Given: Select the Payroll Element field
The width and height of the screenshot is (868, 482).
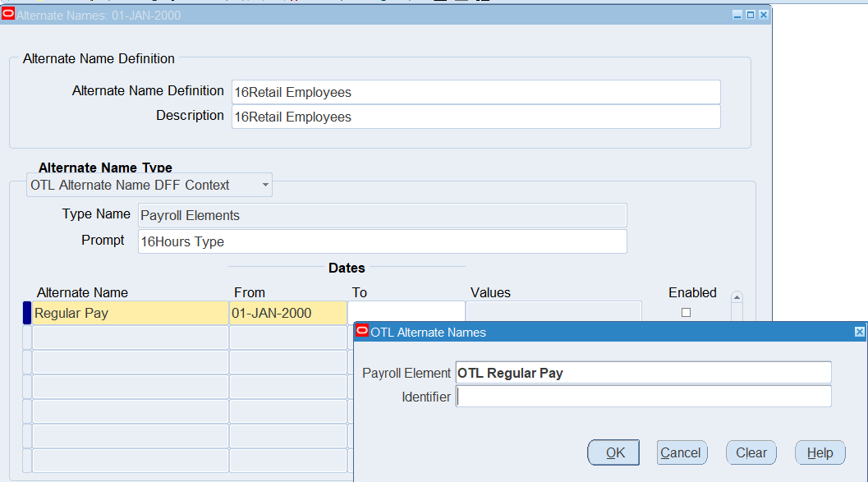Looking at the screenshot, I should [643, 373].
